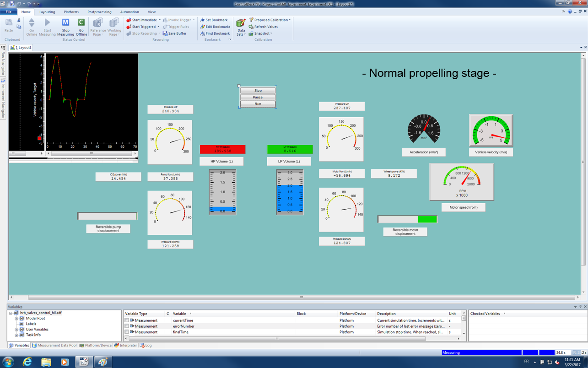
Task: Expand the Model Root tree node
Action: pos(16,319)
